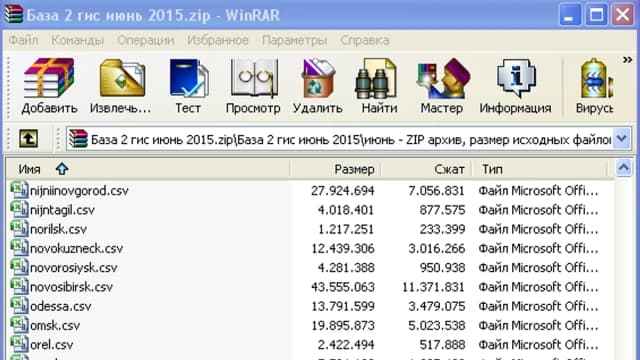Select the novokuzneck.csv file icon
This screenshot has height=360, width=640.
[x=19, y=248]
